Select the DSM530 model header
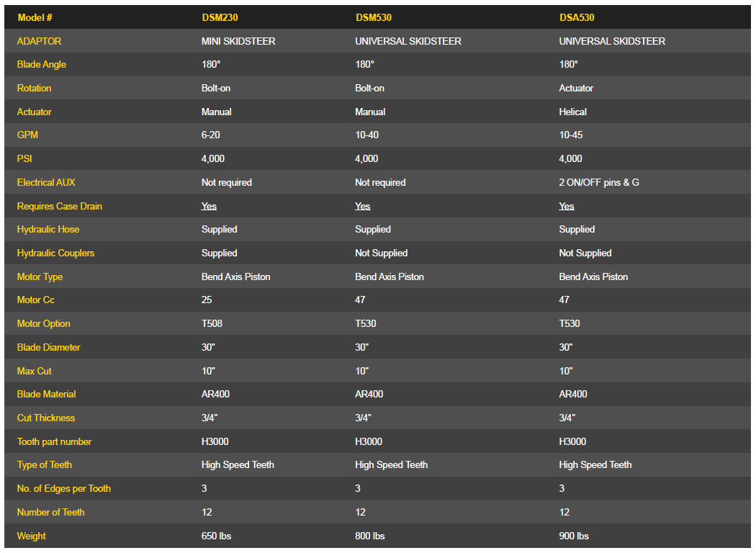756x553 pixels. tap(373, 17)
